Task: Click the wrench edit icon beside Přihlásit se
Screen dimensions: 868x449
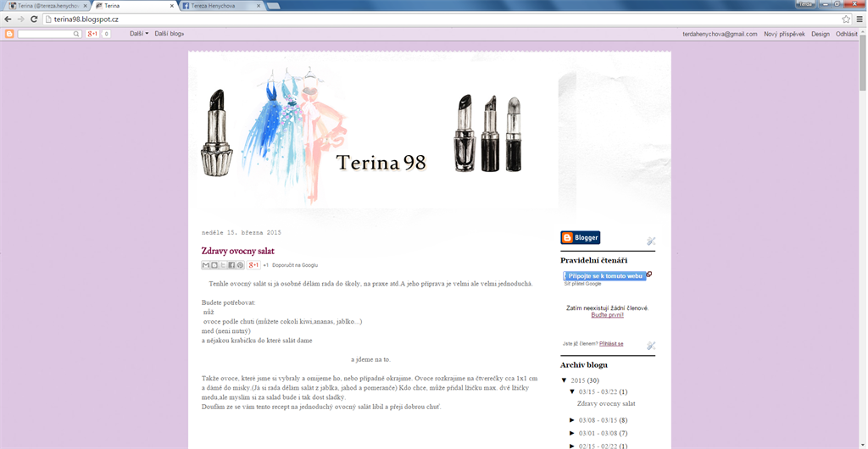Action: tap(651, 346)
